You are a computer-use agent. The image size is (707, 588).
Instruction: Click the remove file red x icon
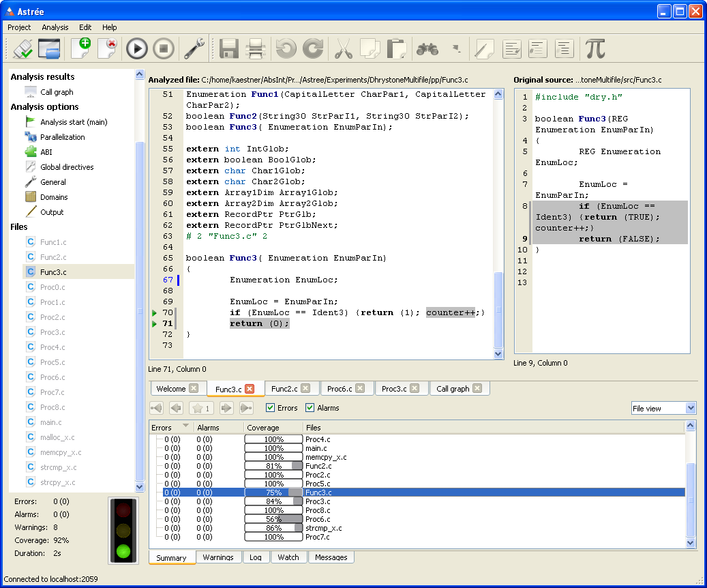108,48
